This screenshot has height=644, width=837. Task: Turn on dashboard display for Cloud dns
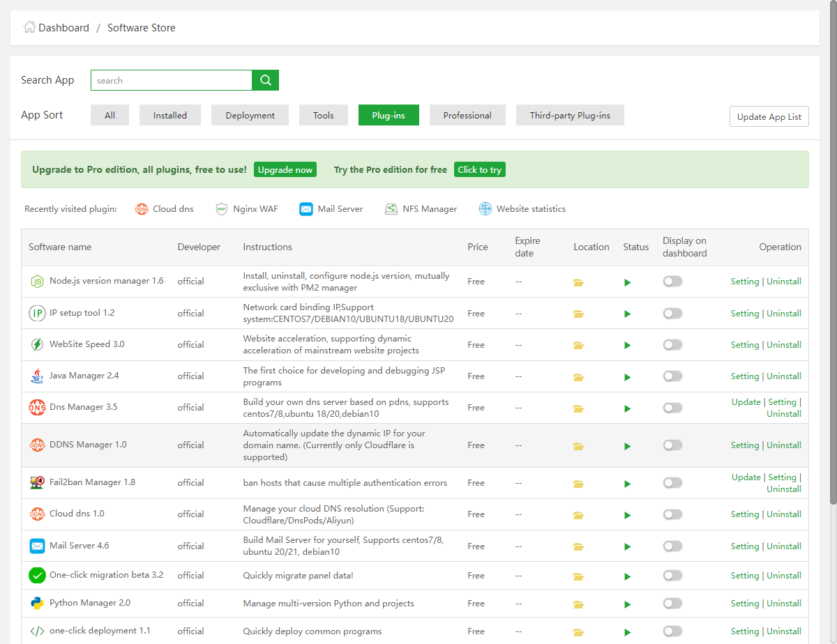click(x=672, y=514)
